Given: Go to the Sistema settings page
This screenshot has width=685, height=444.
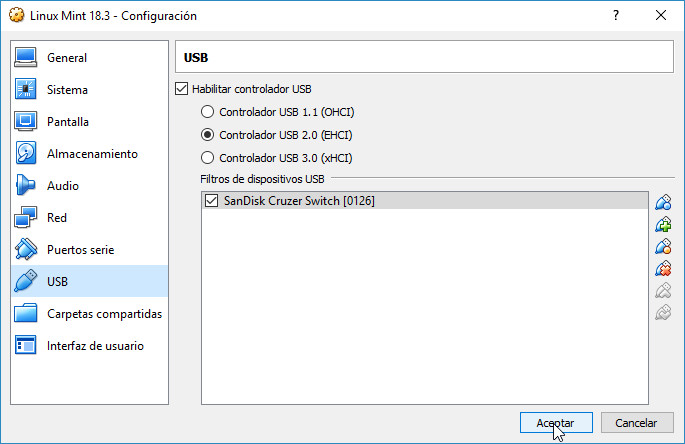Looking at the screenshot, I should (x=67, y=90).
